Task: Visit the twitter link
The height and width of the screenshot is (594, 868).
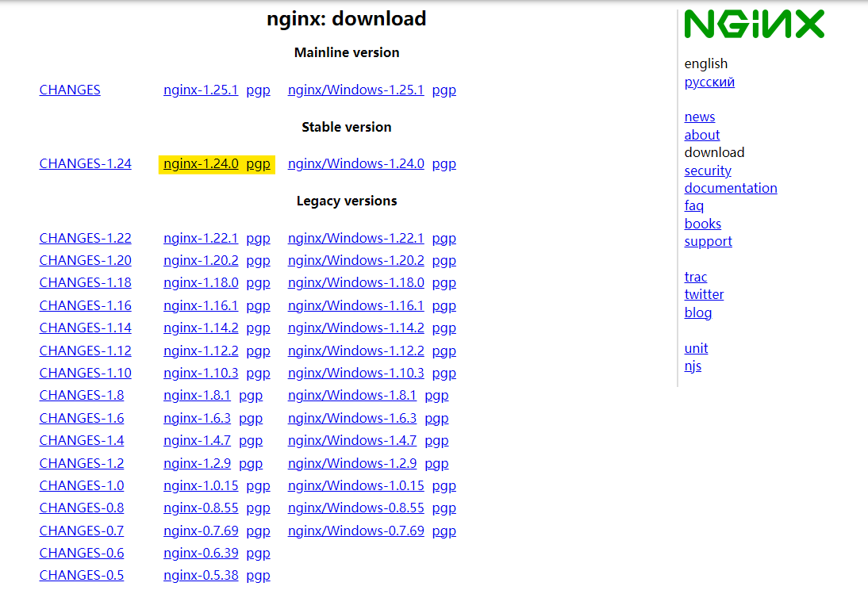Action: 704,294
